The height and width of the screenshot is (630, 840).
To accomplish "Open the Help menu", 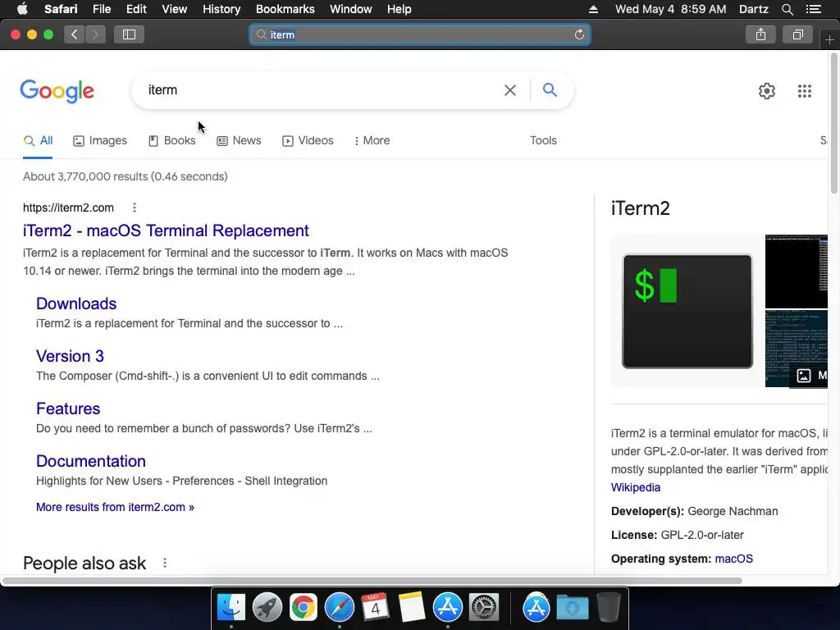I will pos(399,9).
